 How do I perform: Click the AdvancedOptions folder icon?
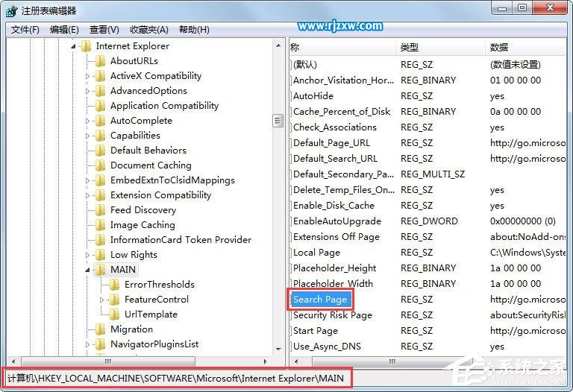point(100,91)
